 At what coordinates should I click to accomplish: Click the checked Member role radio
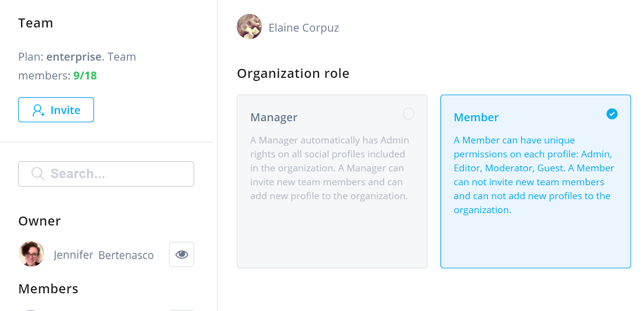coord(612,114)
